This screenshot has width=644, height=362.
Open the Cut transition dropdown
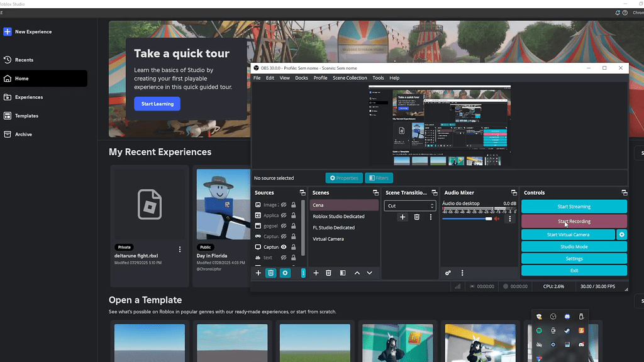pos(410,206)
